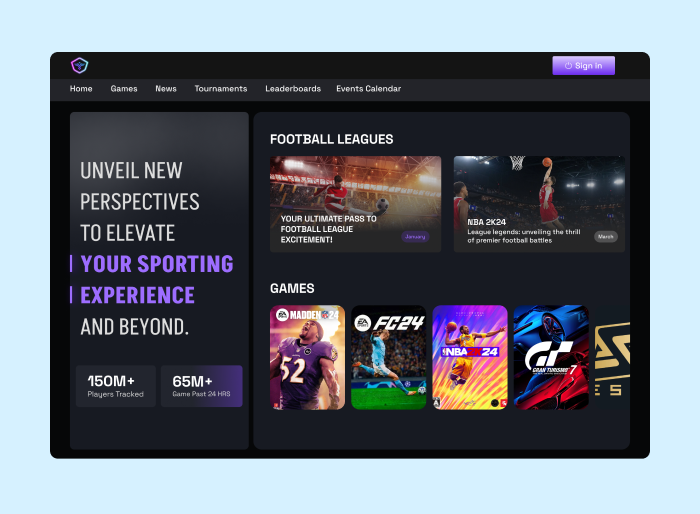Open the Home menu item

click(x=81, y=89)
